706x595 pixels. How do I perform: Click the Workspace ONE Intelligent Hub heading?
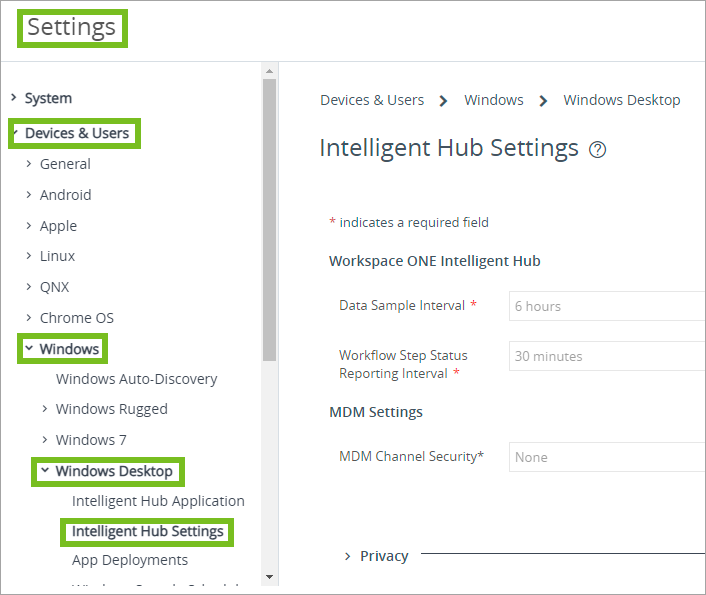[435, 261]
